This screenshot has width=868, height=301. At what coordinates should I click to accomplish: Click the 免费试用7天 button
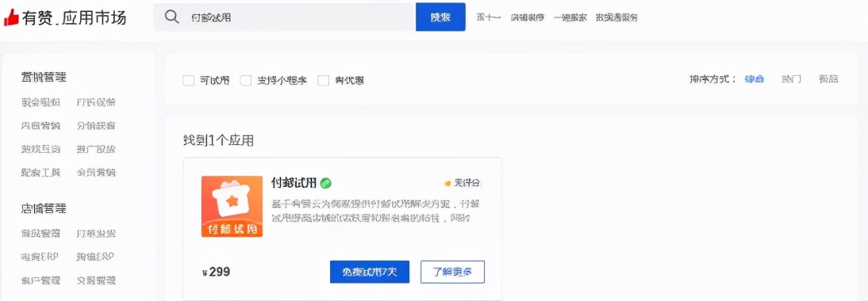370,272
